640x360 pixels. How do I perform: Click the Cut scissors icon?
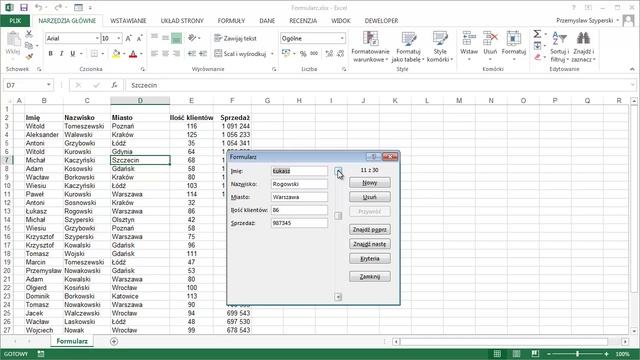tap(29, 34)
